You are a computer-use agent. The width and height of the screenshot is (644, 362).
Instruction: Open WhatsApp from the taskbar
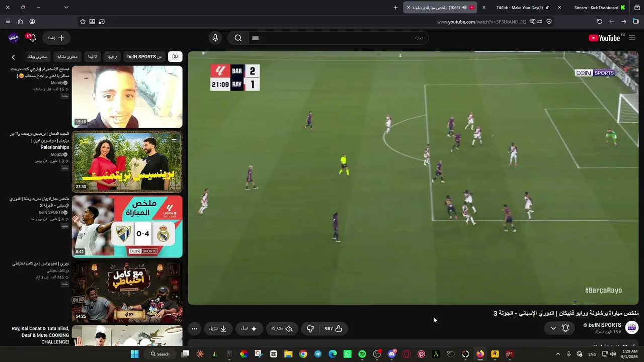[347, 354]
